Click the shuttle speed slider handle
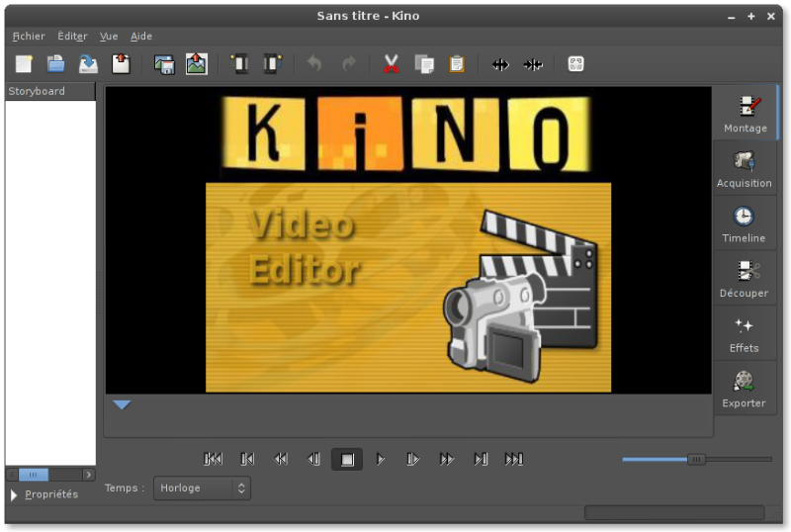This screenshot has width=791, height=532. point(696,459)
